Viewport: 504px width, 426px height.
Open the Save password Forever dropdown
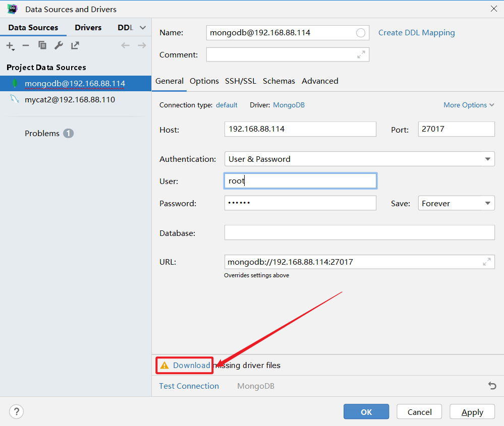(456, 203)
